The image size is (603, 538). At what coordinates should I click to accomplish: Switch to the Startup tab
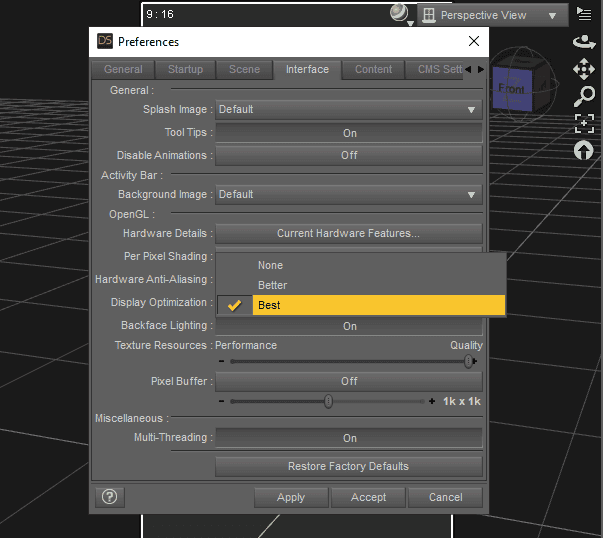point(185,70)
